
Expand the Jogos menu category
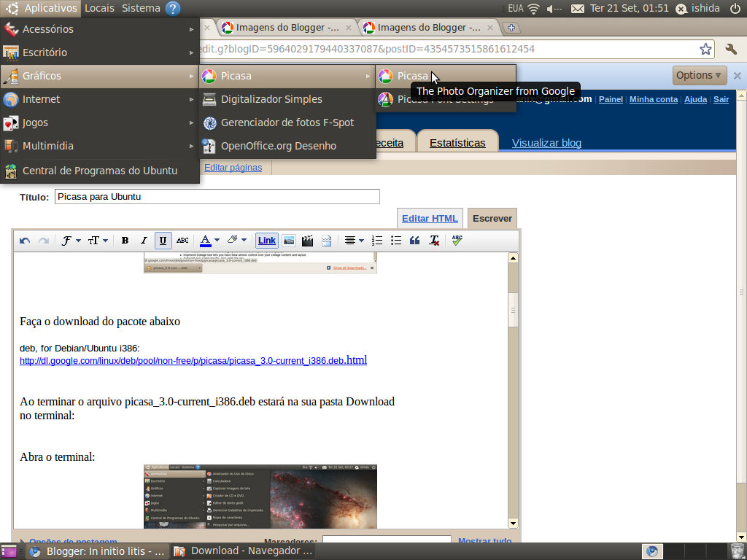99,122
